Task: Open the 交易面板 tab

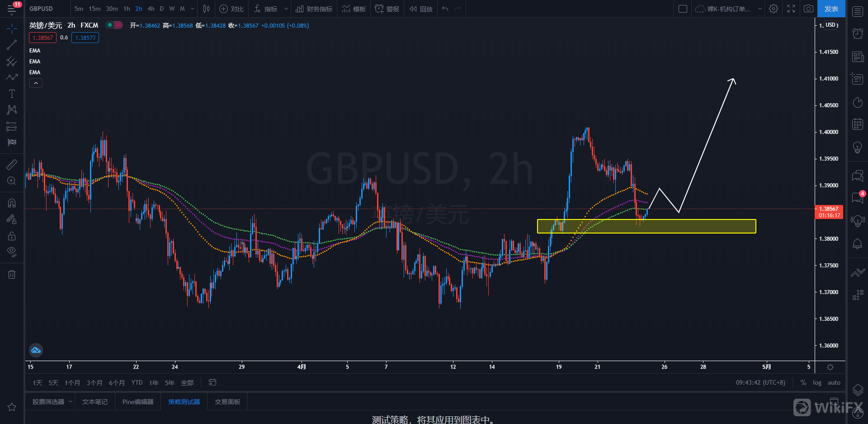Action: click(227, 402)
